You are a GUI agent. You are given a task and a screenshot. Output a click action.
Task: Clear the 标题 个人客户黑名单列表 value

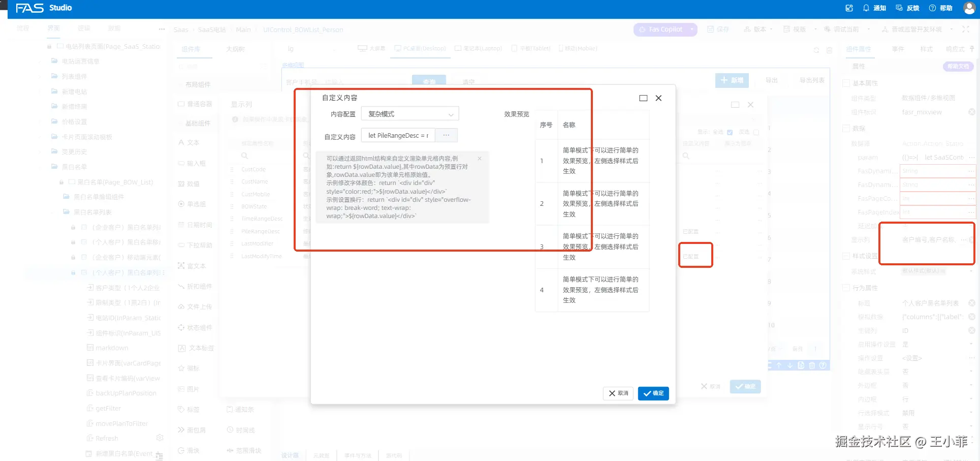971,303
